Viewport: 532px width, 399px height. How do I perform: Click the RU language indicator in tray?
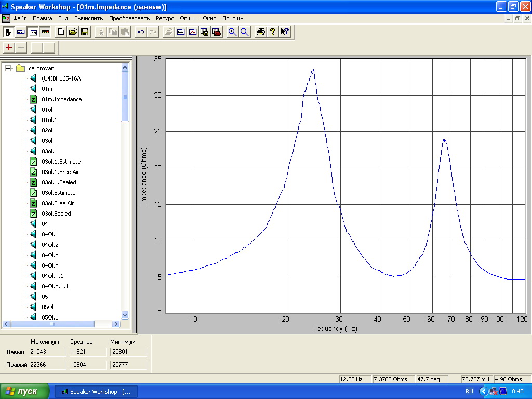(x=469, y=392)
